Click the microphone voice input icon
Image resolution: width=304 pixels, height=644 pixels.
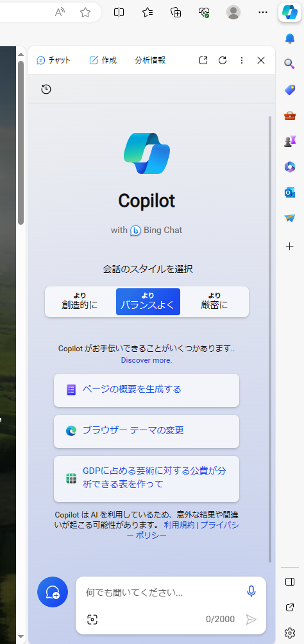[x=251, y=591]
